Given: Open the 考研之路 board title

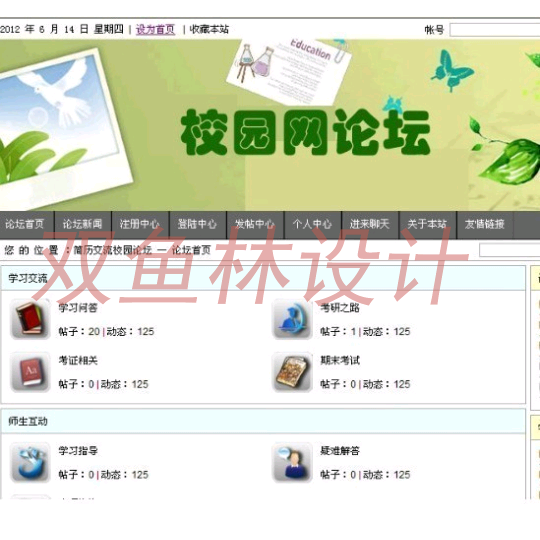Looking at the screenshot, I should (x=340, y=308).
